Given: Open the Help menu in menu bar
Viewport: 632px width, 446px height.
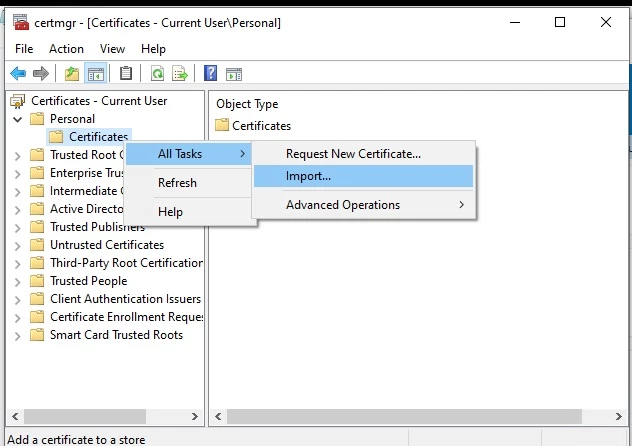Looking at the screenshot, I should [x=153, y=49].
